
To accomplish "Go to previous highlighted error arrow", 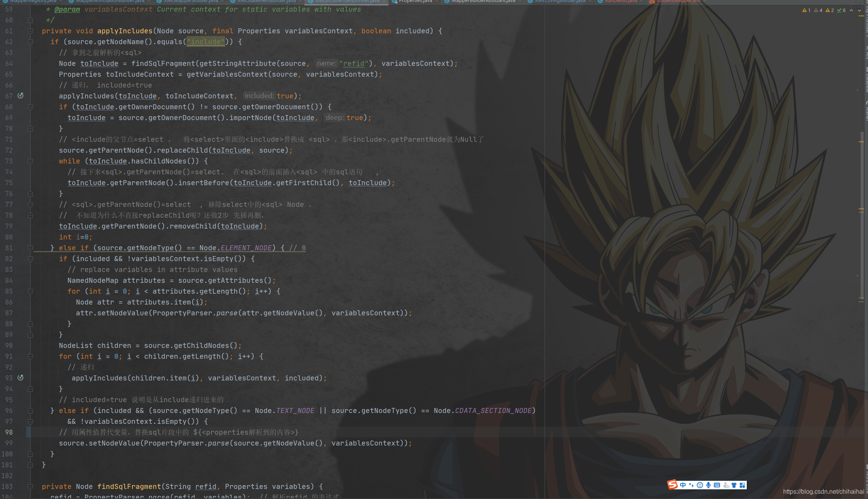I will click(851, 10).
